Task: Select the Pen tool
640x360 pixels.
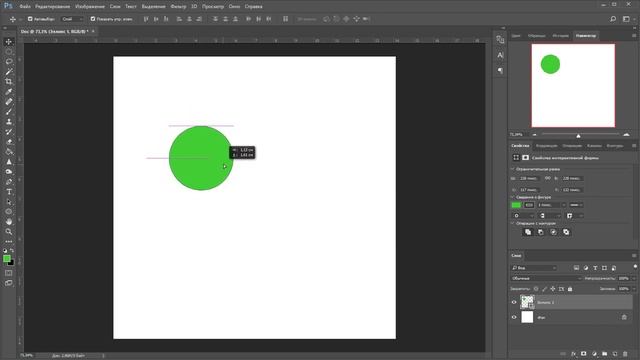Action: coord(9,182)
